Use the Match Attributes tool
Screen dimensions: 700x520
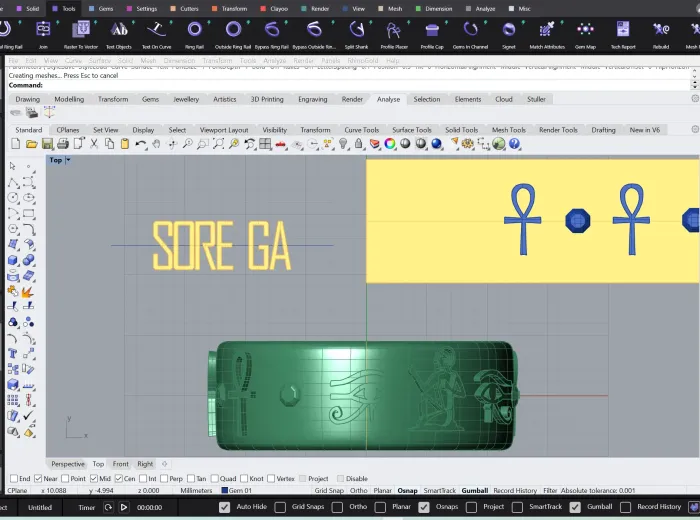click(547, 34)
